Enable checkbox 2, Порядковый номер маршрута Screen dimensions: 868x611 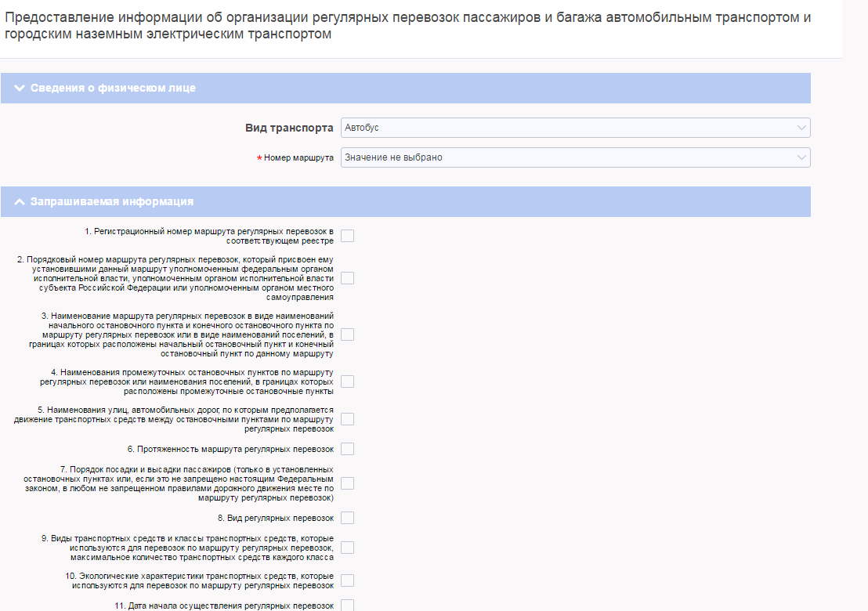(x=347, y=277)
